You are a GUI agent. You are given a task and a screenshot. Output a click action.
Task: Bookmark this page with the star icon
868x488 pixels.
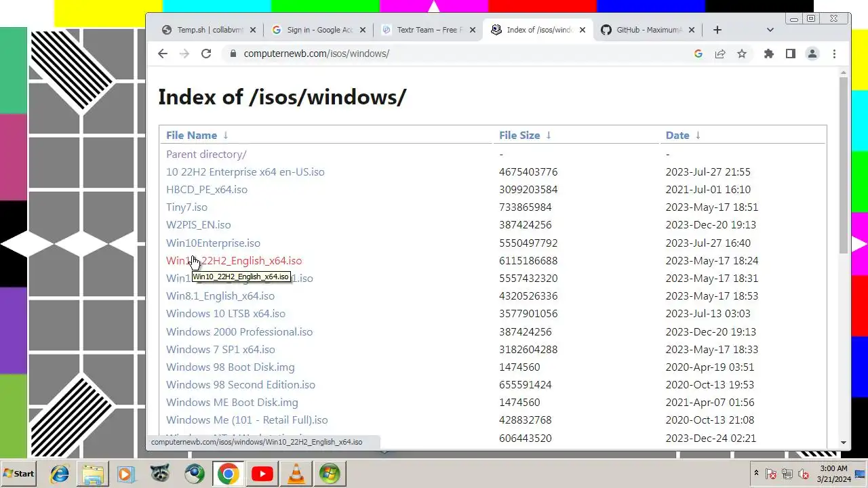[742, 54]
